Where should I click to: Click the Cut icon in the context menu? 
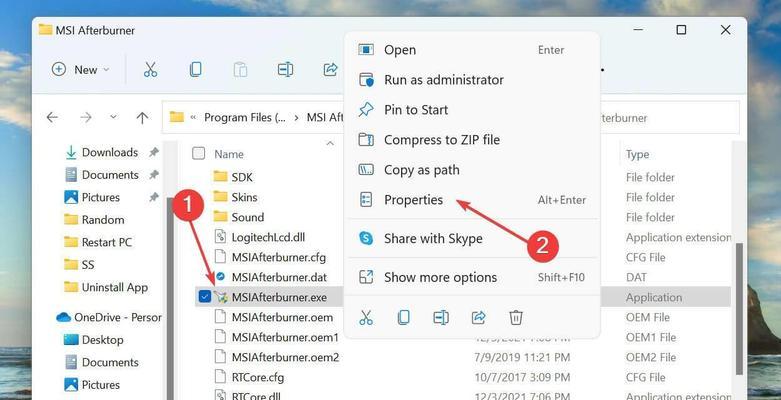366,317
